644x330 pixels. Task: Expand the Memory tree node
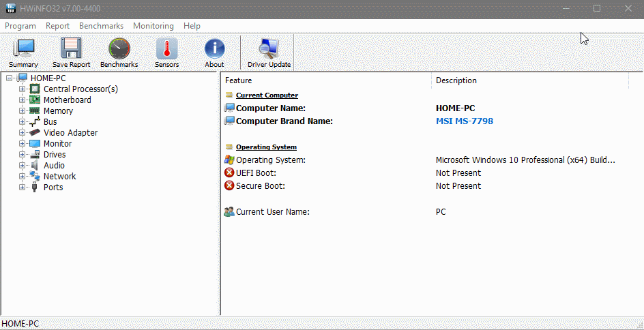click(23, 111)
